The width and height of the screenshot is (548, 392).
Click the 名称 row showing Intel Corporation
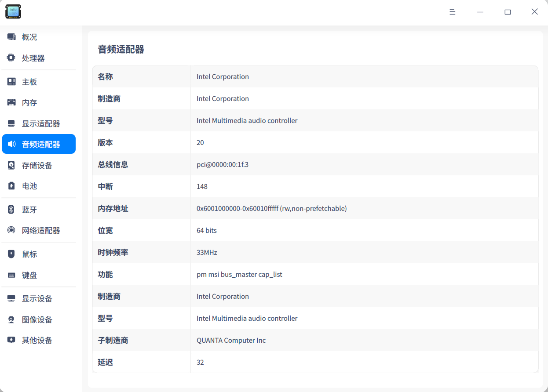[223, 76]
